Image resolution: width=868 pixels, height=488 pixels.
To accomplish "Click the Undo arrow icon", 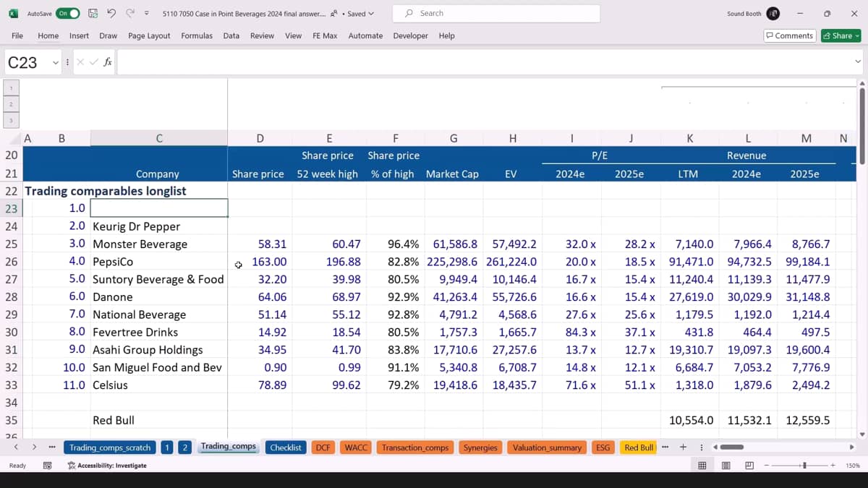I will coord(111,13).
